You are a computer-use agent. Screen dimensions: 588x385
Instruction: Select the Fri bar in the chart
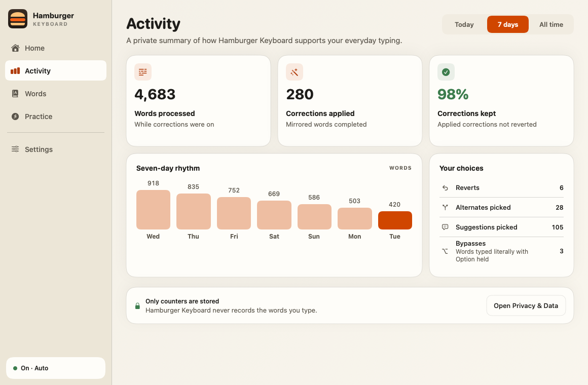tap(234, 213)
